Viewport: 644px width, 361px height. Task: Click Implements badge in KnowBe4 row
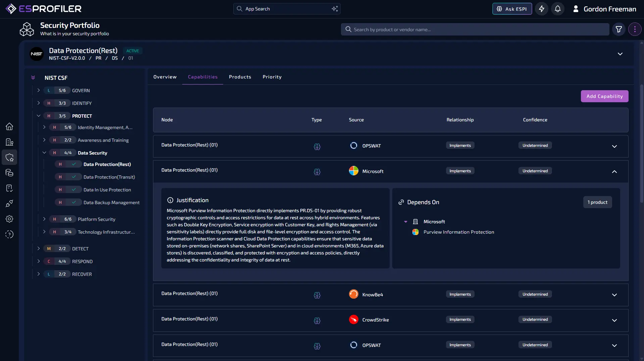tap(460, 294)
